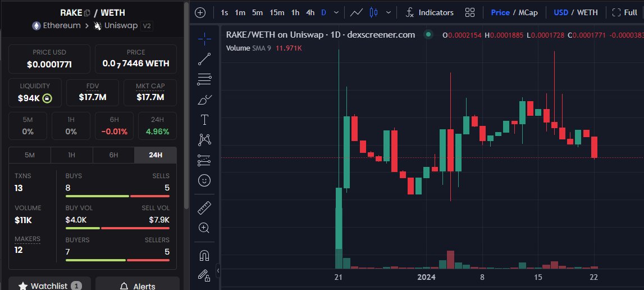644x290 pixels.
Task: Select the candlestick chart style
Action: coord(373,12)
